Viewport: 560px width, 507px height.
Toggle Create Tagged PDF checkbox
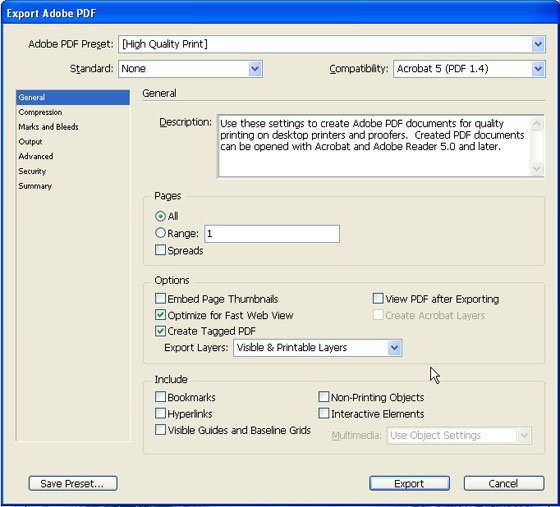[160, 331]
